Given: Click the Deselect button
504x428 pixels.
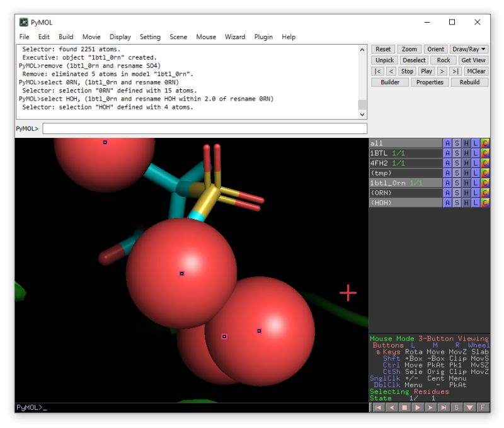Looking at the screenshot, I should click(414, 60).
